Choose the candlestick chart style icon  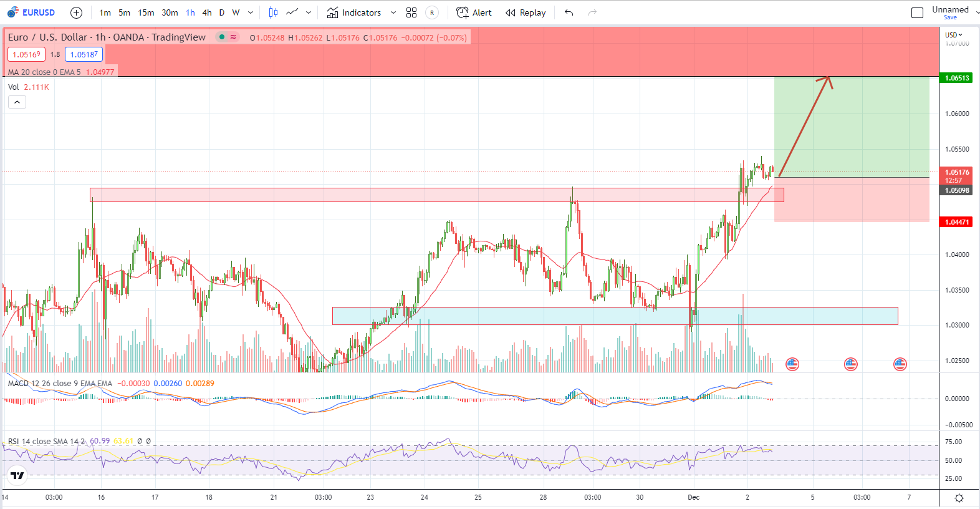click(x=273, y=12)
